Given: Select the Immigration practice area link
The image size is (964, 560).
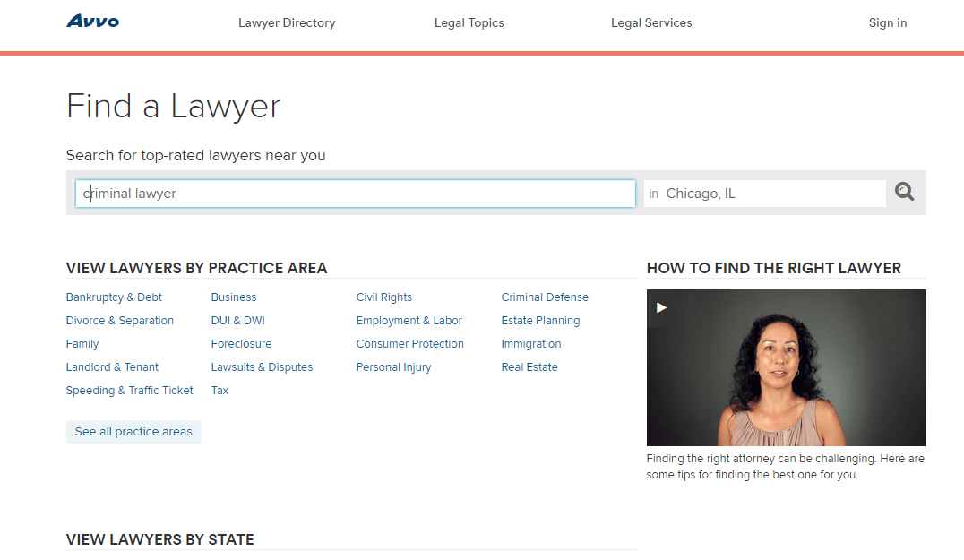Looking at the screenshot, I should point(531,344).
